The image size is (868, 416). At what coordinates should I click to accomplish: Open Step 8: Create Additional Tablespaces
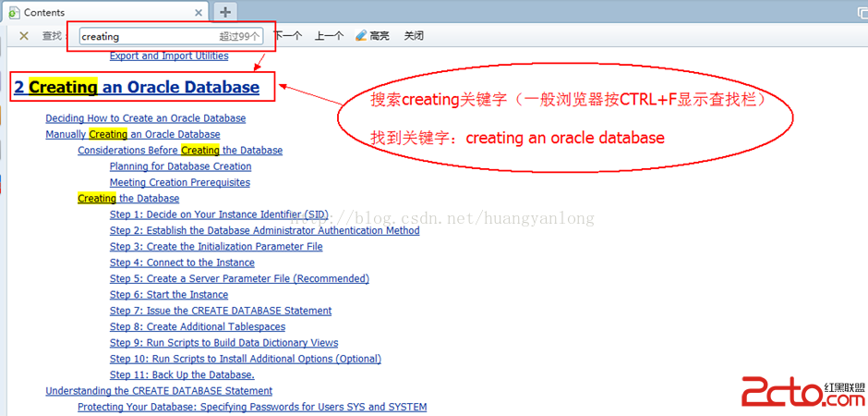coord(198,327)
